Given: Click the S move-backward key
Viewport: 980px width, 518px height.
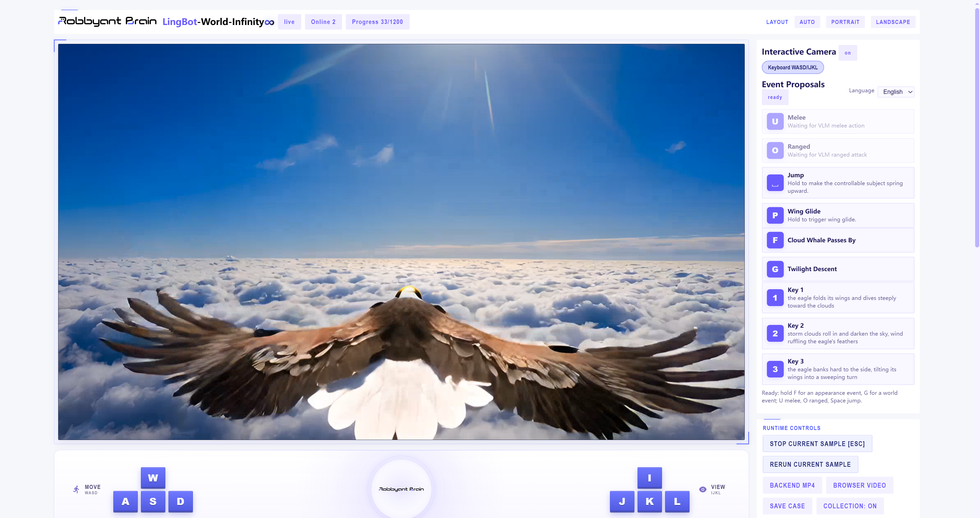Looking at the screenshot, I should [x=153, y=501].
